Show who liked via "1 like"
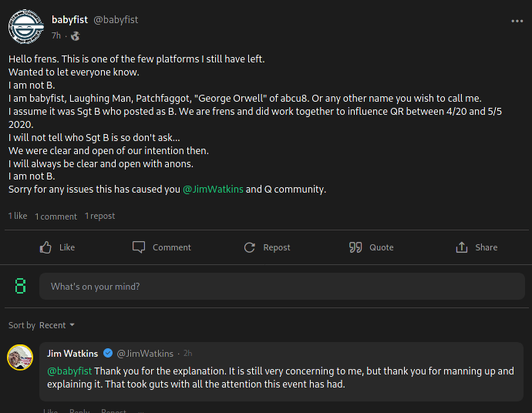The width and height of the screenshot is (532, 413). [x=18, y=216]
